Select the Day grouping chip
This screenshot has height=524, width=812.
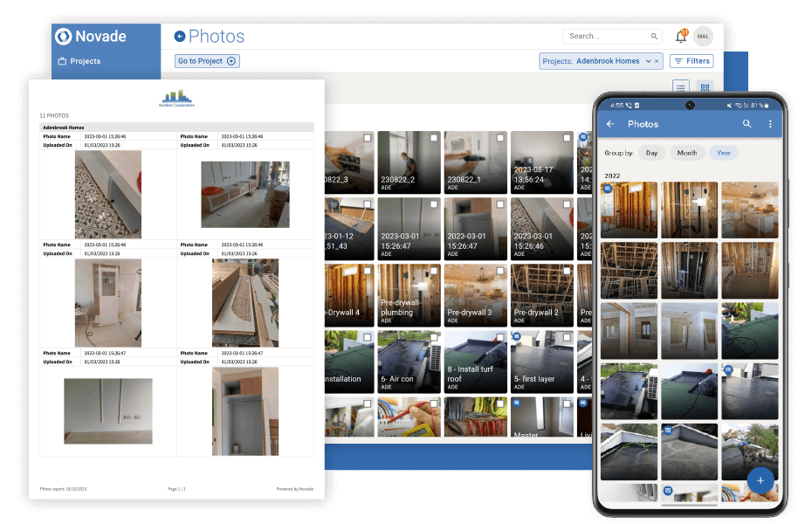point(650,152)
